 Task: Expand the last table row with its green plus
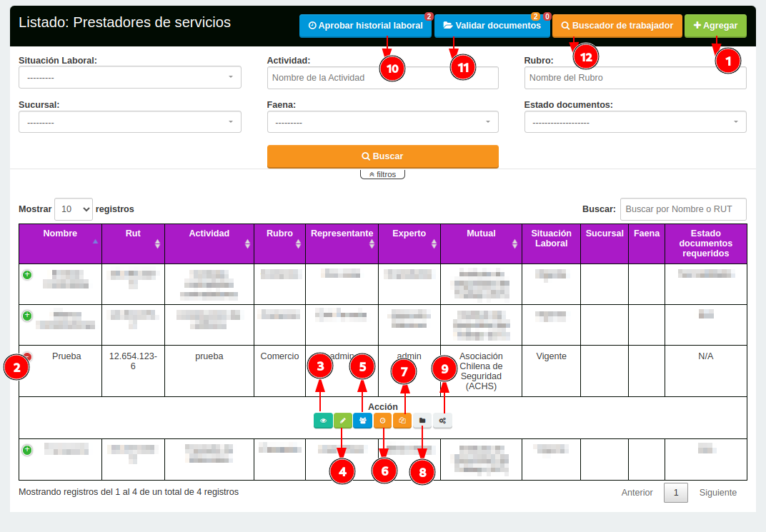click(27, 449)
